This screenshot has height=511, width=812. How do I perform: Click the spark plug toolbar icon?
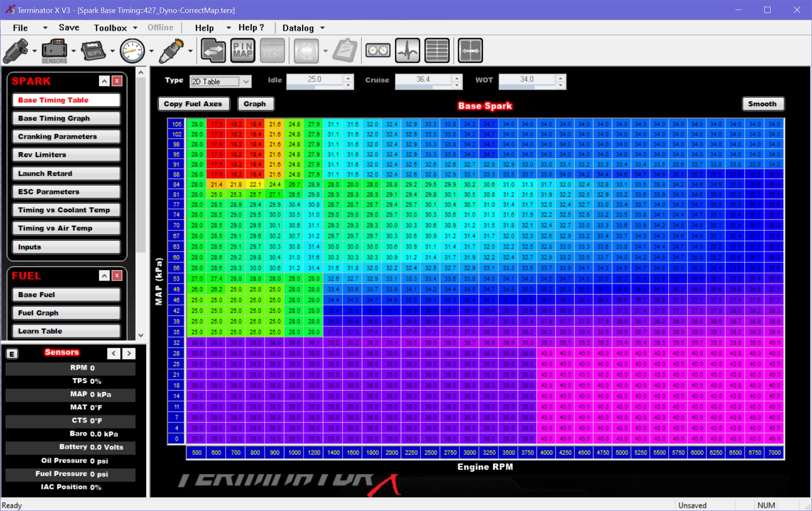coord(172,51)
